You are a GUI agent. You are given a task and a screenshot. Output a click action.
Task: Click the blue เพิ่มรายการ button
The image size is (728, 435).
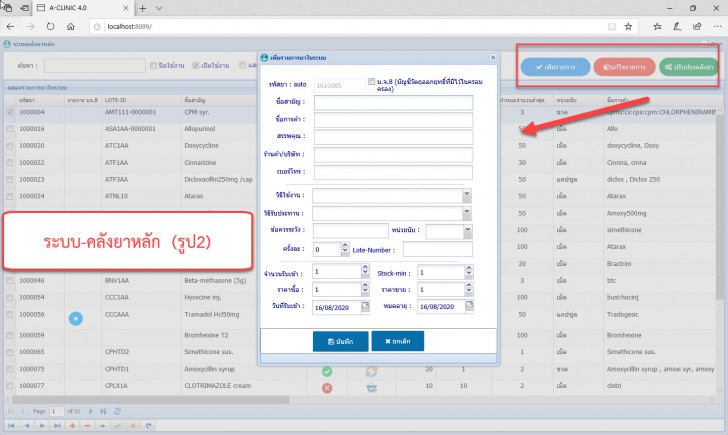(555, 67)
